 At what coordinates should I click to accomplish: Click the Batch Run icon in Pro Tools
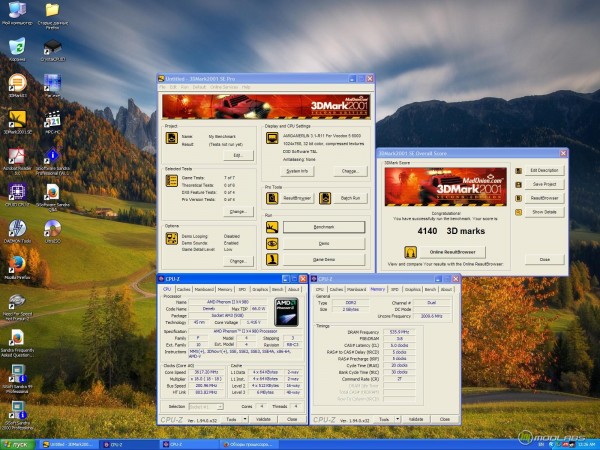pos(325,198)
